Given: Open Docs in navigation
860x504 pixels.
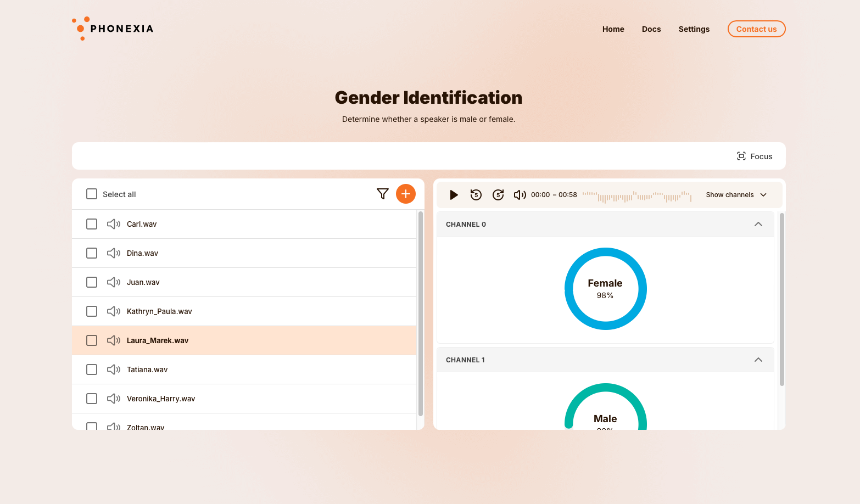Looking at the screenshot, I should [x=651, y=29].
